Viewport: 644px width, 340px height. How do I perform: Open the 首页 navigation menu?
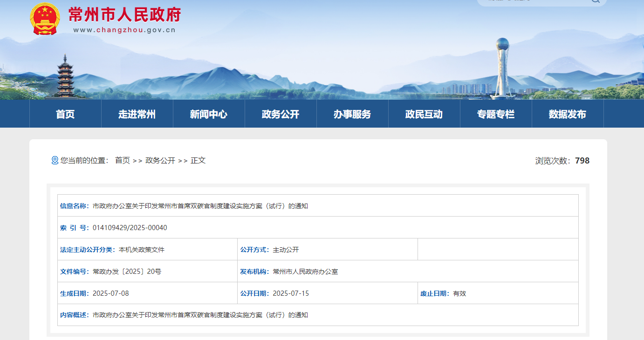coord(65,114)
